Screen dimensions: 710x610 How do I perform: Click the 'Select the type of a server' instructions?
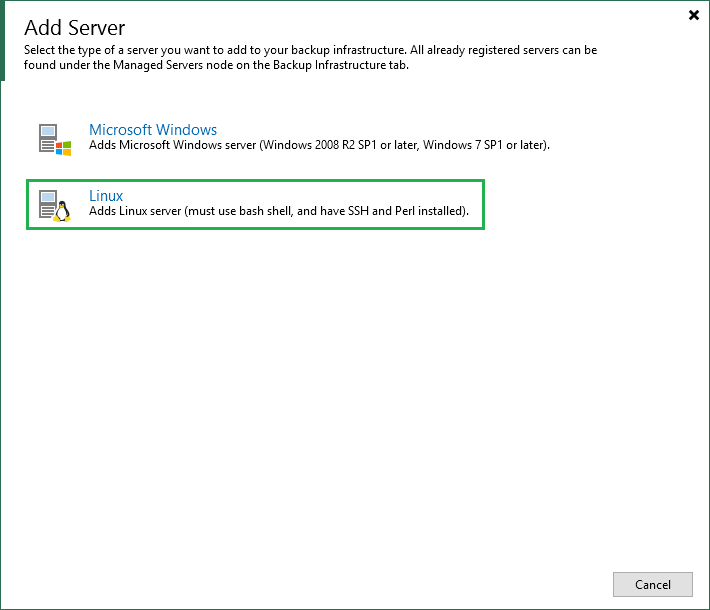(x=310, y=50)
